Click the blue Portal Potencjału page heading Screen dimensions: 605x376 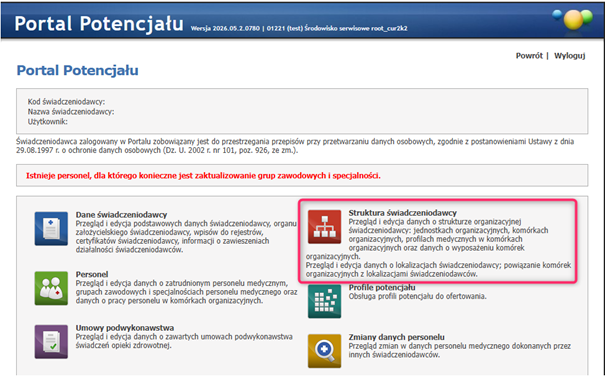pos(77,71)
